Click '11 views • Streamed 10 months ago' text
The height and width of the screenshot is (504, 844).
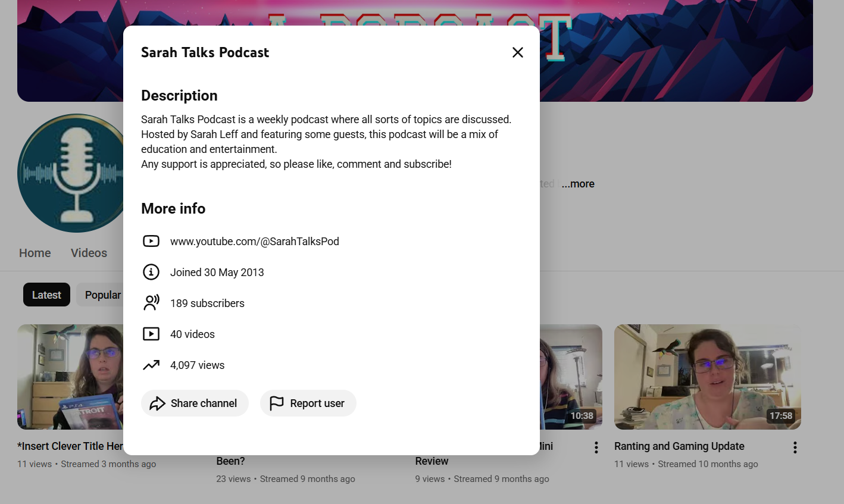[x=686, y=464]
